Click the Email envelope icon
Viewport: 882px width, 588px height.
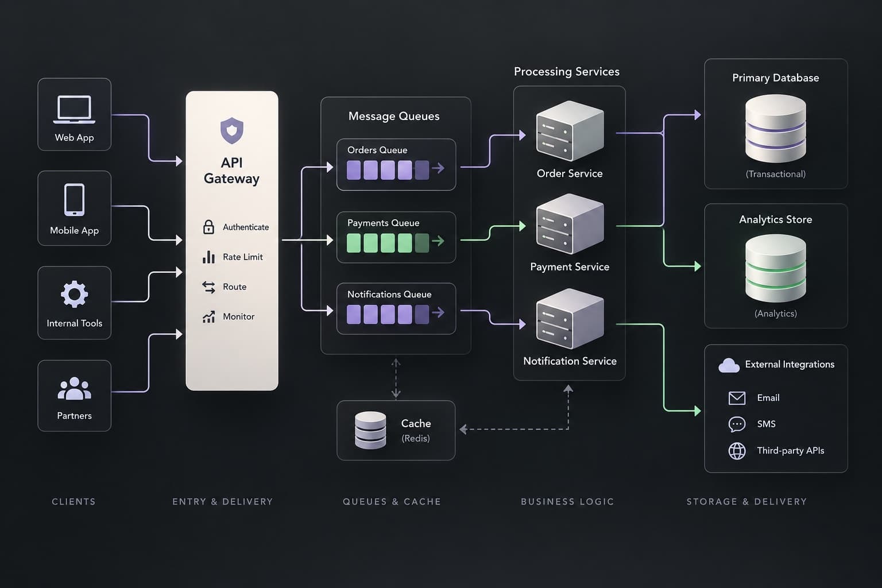pos(737,398)
